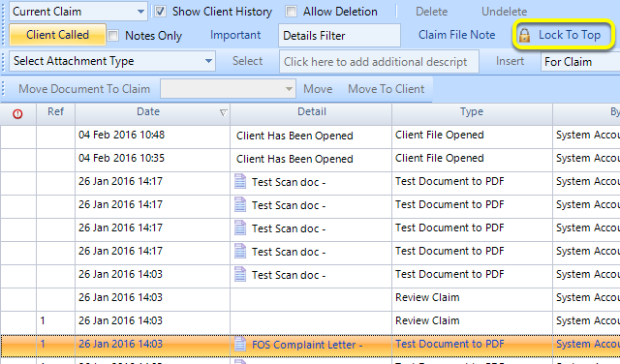The width and height of the screenshot is (620, 364).
Task: Click the Undelete toolbar button
Action: 504,12
